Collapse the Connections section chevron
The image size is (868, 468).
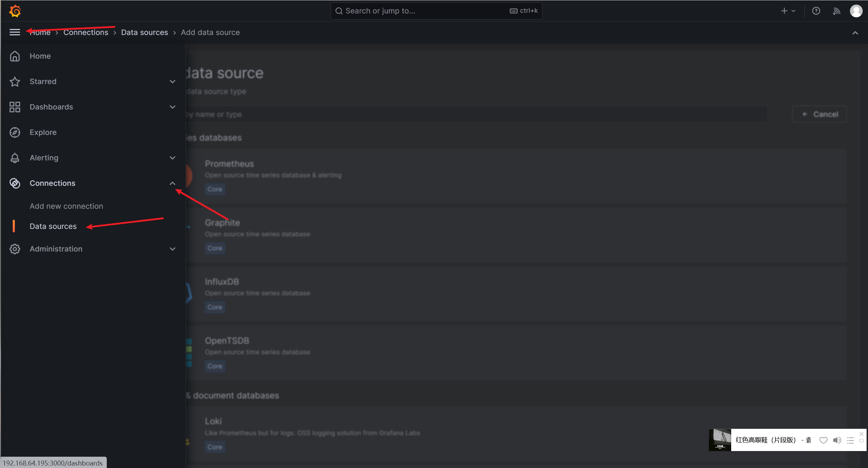pos(173,183)
